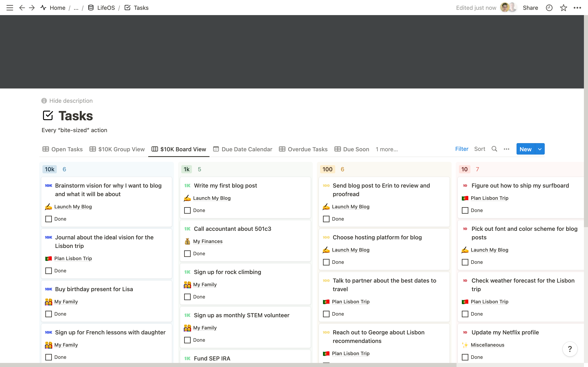Click the blue 10k group label

(x=50, y=169)
